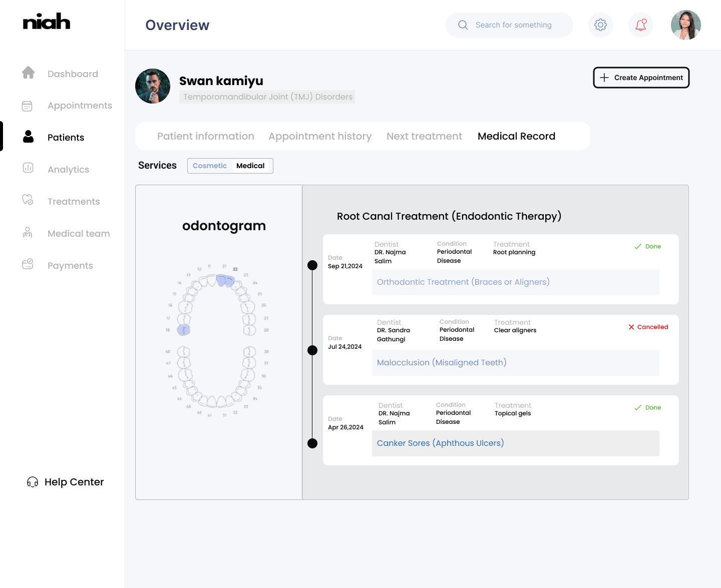
Task: Click Root Canal Treatment (Endodontic Therapy) heading
Action: pos(449,216)
